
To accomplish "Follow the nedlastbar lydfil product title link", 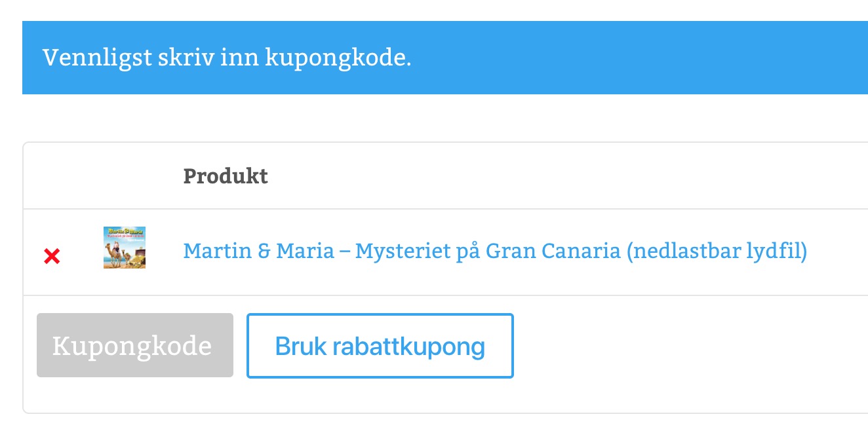I will [x=495, y=252].
